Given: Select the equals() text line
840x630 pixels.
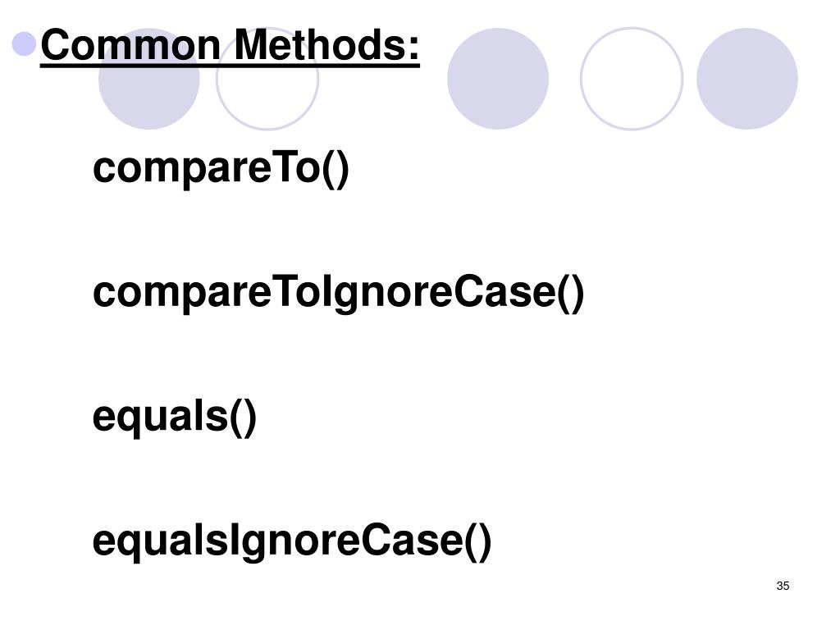Looking at the screenshot, I should click(x=175, y=418).
